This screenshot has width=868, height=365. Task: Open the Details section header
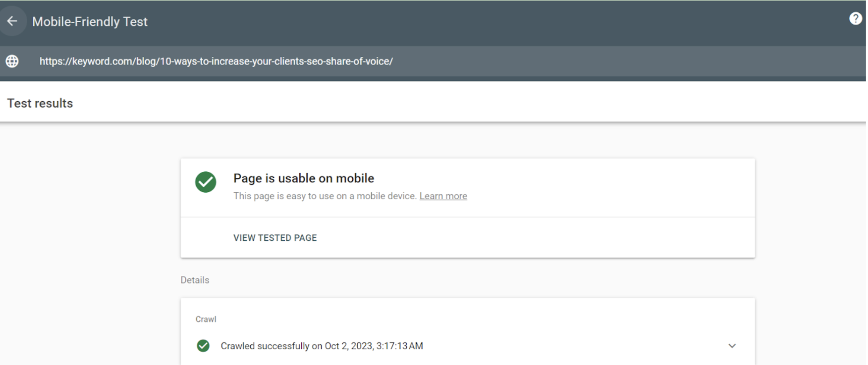click(x=194, y=280)
